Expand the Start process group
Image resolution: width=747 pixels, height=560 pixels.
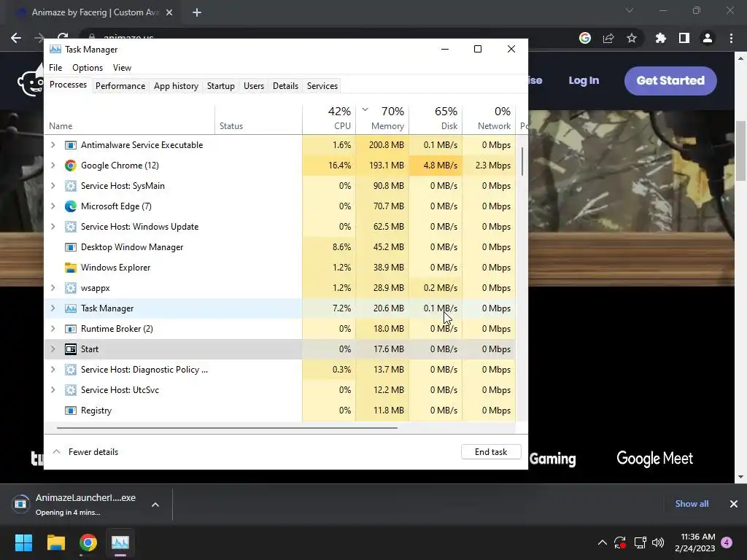pyautogui.click(x=53, y=349)
